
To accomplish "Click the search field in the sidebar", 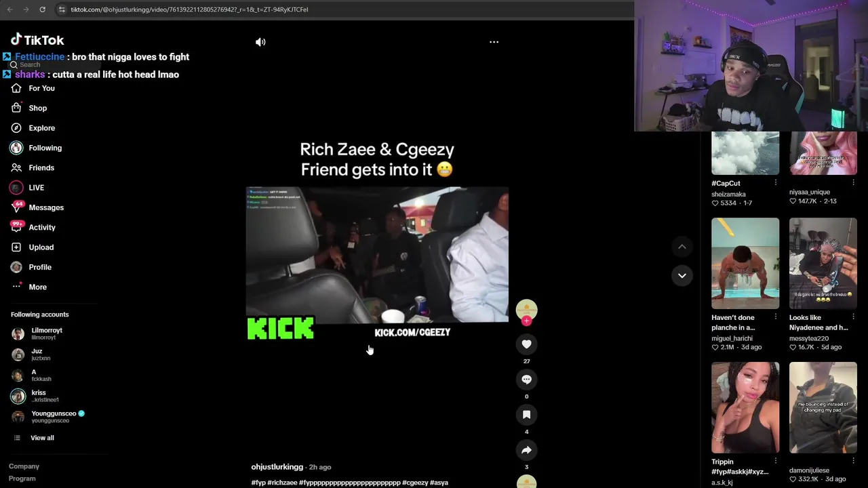I will 54,65.
